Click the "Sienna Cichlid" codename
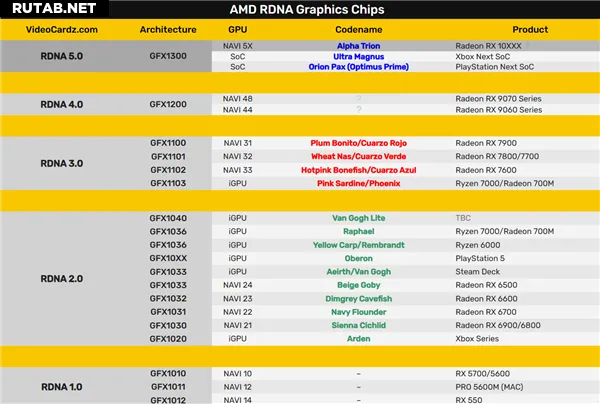Screen dimensions: 600x404 pyautogui.click(x=359, y=325)
